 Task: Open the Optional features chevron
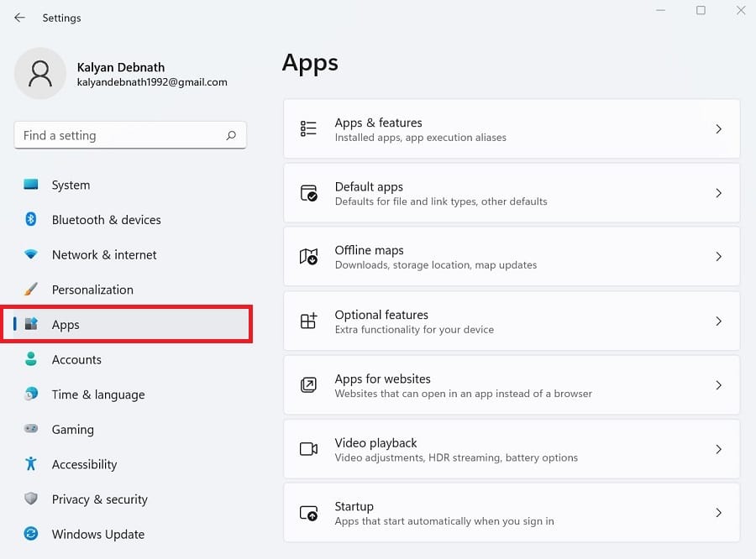(x=718, y=321)
